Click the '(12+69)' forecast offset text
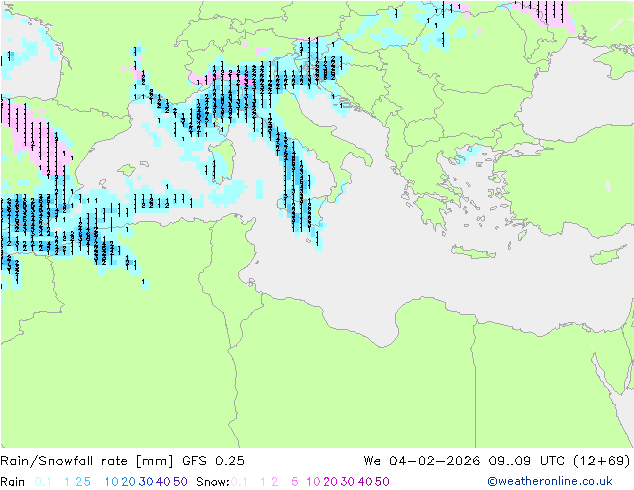 pos(602,460)
